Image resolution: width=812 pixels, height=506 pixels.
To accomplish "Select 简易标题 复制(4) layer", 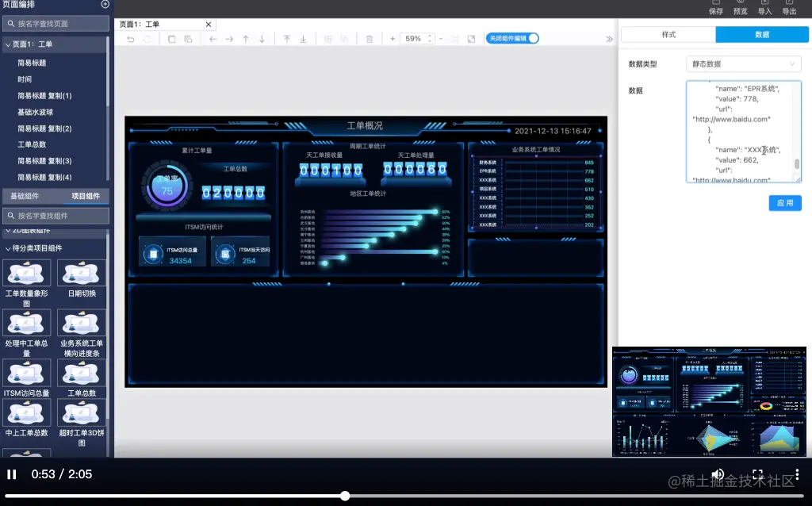I will pos(44,177).
